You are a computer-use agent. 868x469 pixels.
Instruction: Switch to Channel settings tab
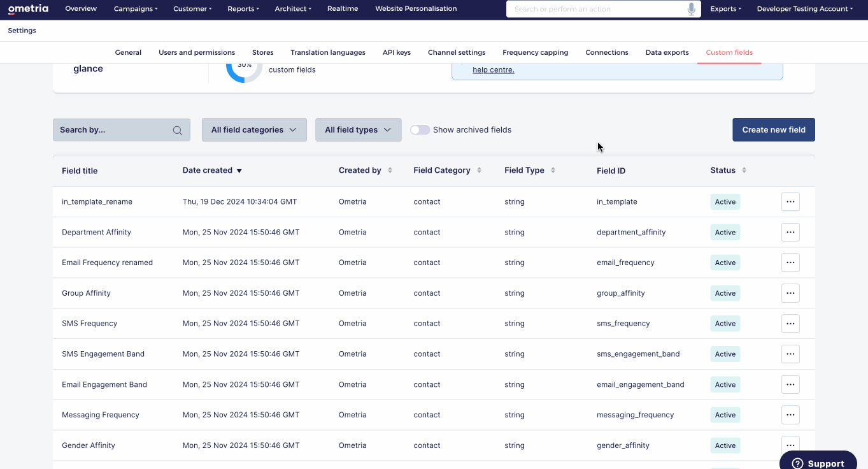point(457,52)
